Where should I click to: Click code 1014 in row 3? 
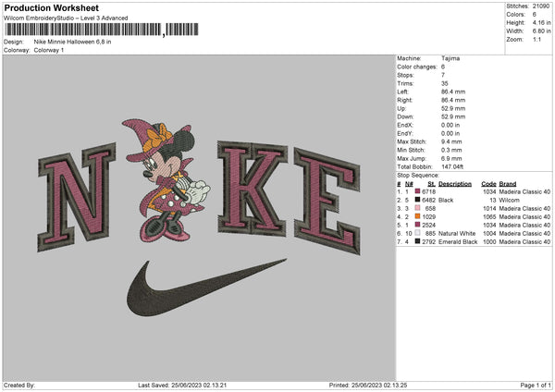tap(489, 208)
